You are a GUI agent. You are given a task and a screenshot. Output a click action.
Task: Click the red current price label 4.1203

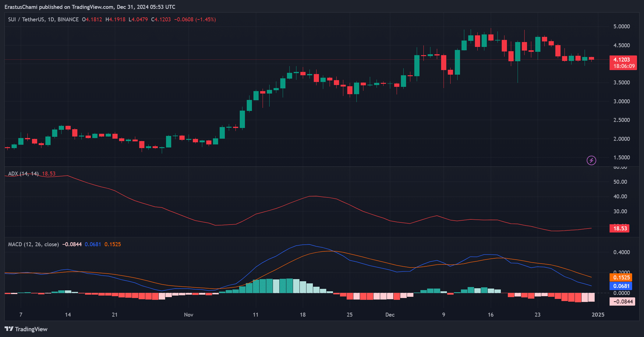pos(622,60)
